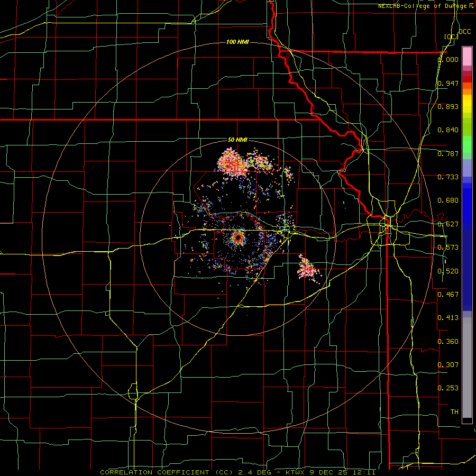Click the Correlation Coefficient KTWX caption text
Image resolution: width=476 pixels, height=476 pixels.
238,472
